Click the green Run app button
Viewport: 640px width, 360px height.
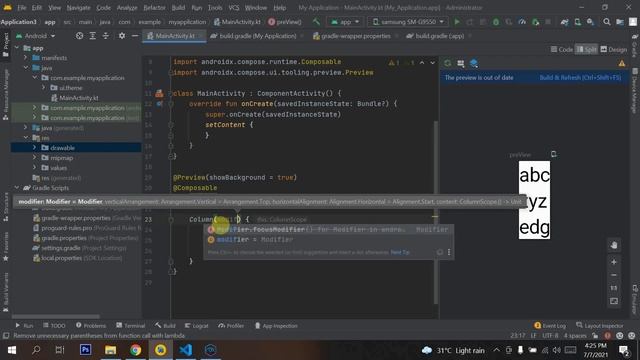457,22
